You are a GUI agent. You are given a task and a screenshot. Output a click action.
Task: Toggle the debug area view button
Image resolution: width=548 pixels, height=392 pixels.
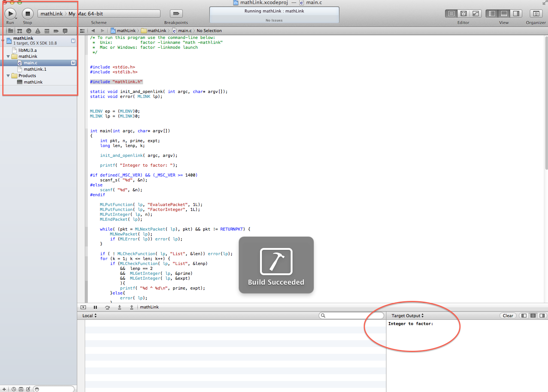(504, 14)
